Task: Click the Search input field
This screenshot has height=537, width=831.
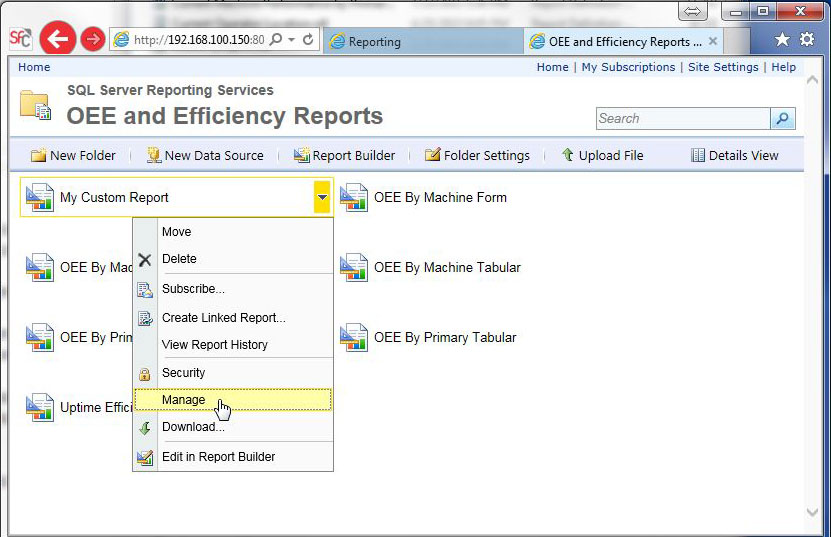Action: point(683,118)
